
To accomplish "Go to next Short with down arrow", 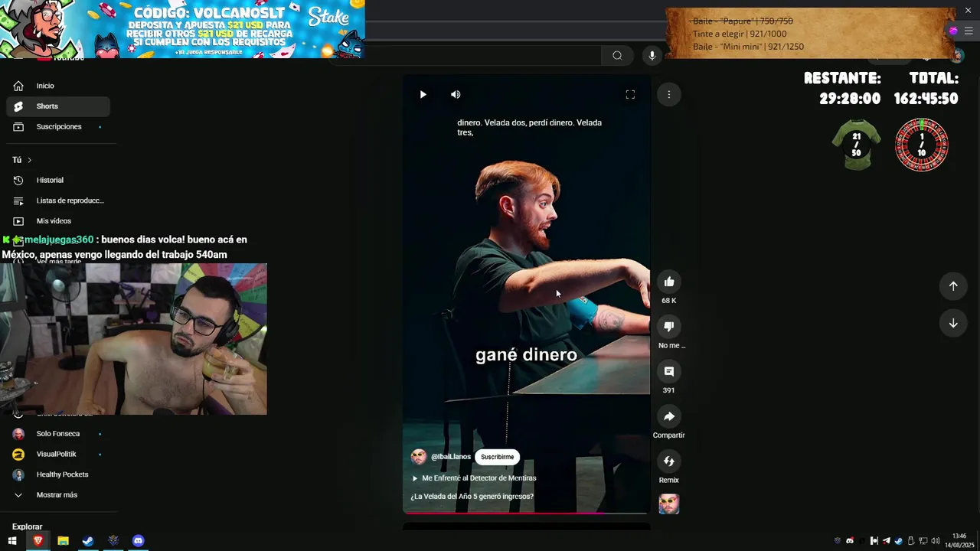I will [x=953, y=323].
